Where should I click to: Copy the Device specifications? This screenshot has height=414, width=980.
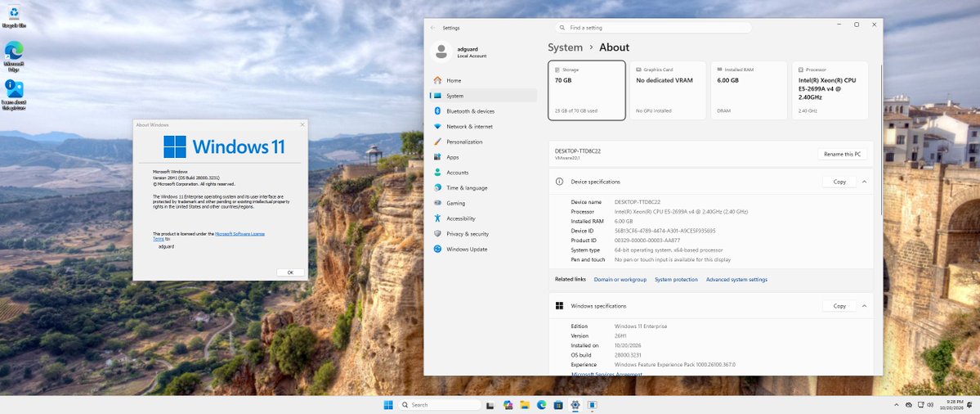click(839, 182)
